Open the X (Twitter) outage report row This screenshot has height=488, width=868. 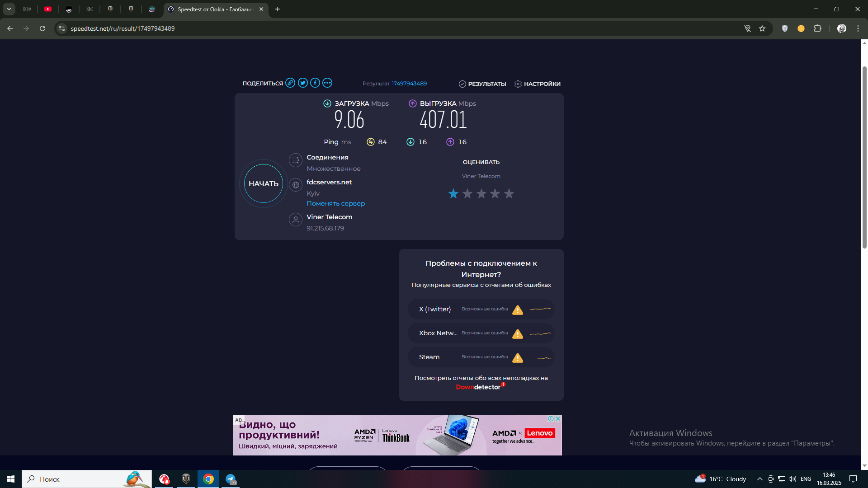(481, 309)
